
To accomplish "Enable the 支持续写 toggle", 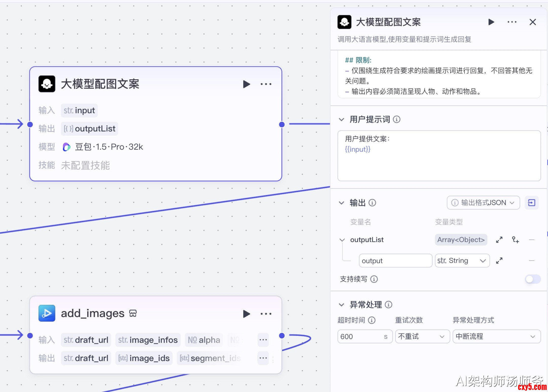I will pos(533,279).
